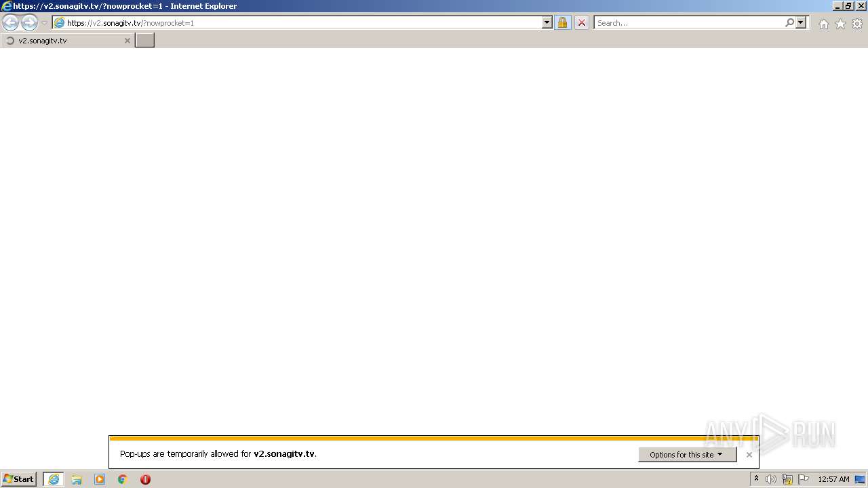Open the security report lock icon
Image resolution: width=868 pixels, height=488 pixels.
point(562,23)
